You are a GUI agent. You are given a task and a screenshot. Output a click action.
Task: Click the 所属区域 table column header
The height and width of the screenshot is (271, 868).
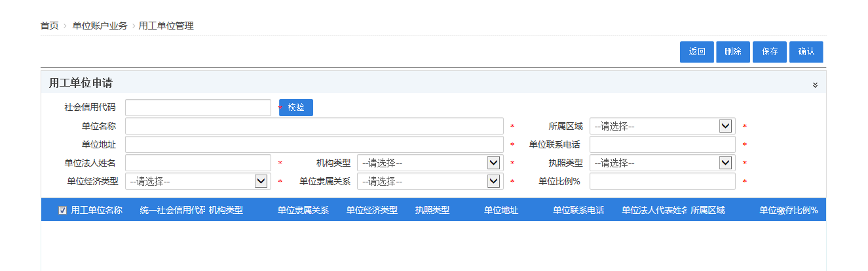(708, 210)
